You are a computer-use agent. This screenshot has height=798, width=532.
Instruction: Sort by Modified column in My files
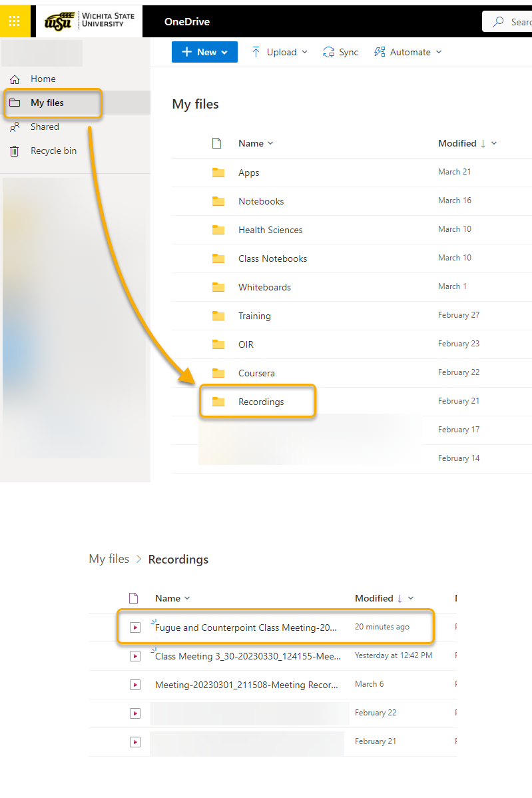[467, 143]
